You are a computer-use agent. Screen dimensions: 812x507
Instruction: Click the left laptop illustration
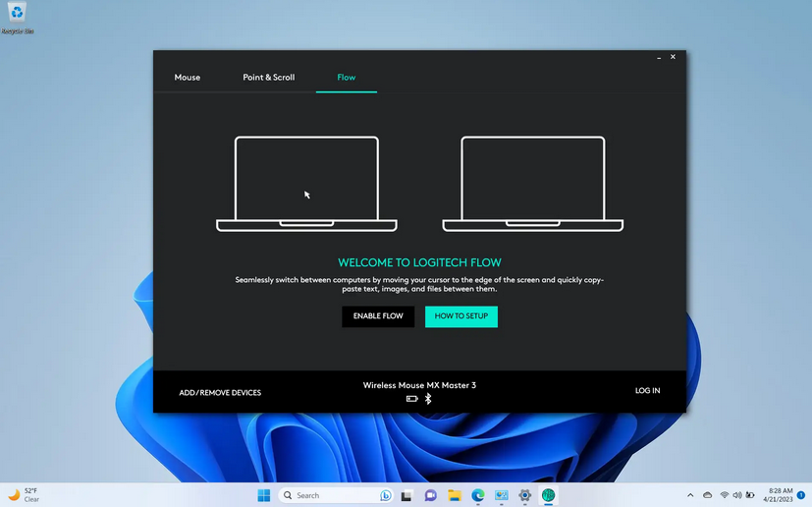[x=306, y=184]
